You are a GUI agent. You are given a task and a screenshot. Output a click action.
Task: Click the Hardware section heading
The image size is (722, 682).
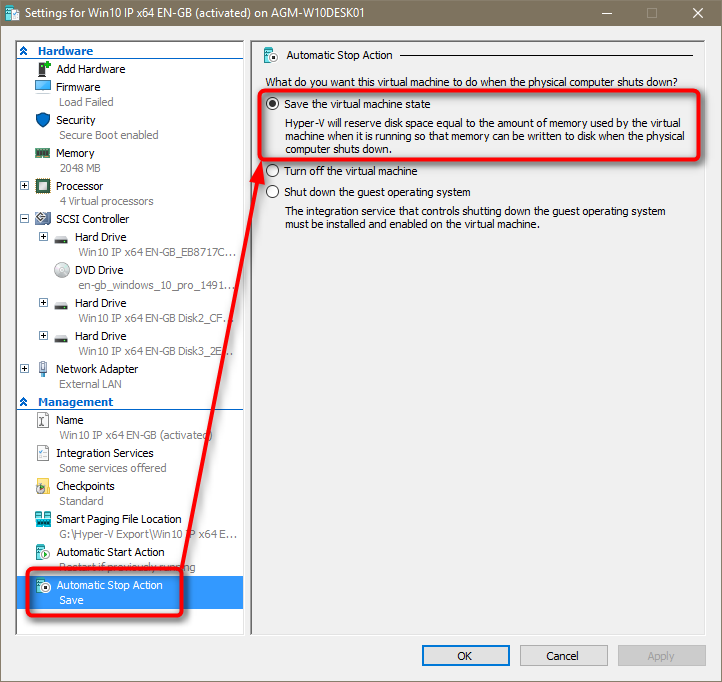tap(65, 51)
